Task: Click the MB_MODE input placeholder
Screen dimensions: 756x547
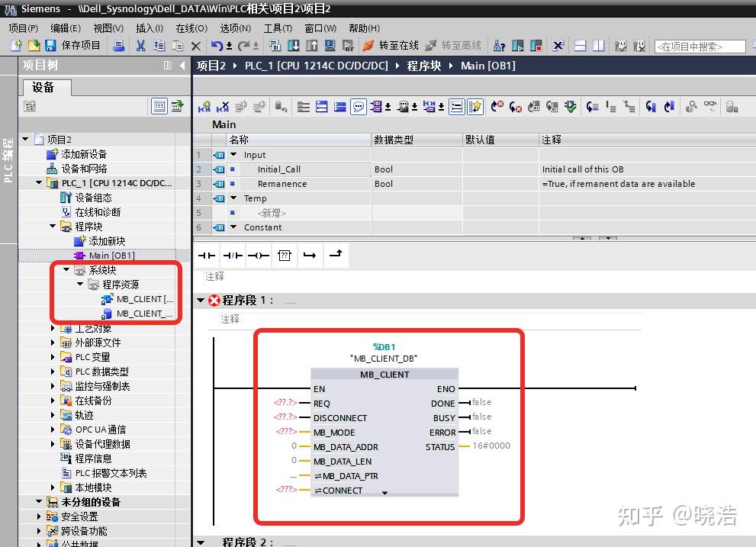Action: [x=286, y=431]
